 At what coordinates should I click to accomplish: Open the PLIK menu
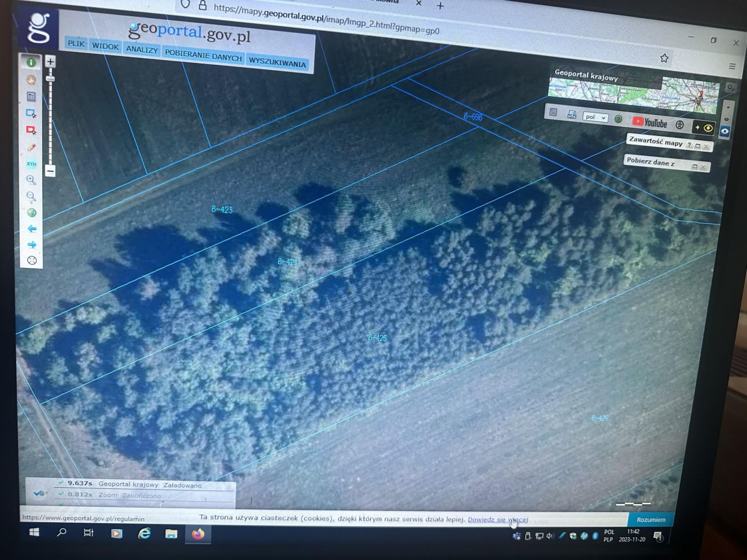coord(76,44)
